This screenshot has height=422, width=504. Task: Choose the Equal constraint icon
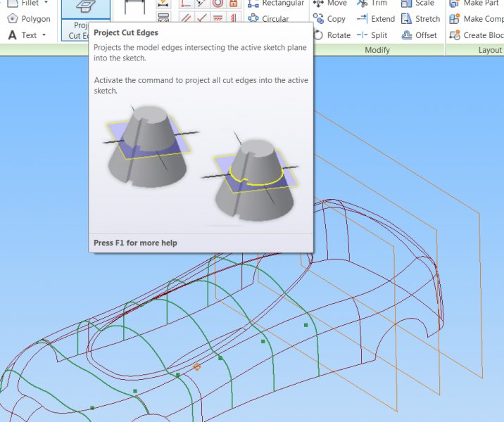point(218,18)
